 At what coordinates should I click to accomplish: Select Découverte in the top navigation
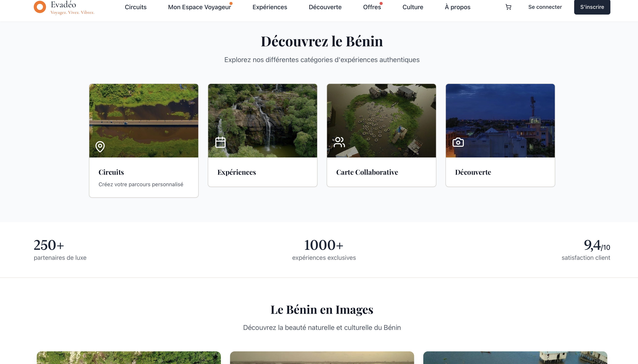[325, 7]
